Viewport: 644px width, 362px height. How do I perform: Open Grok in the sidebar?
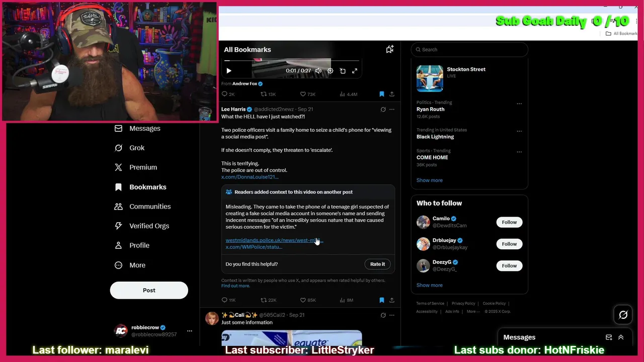pyautogui.click(x=129, y=148)
